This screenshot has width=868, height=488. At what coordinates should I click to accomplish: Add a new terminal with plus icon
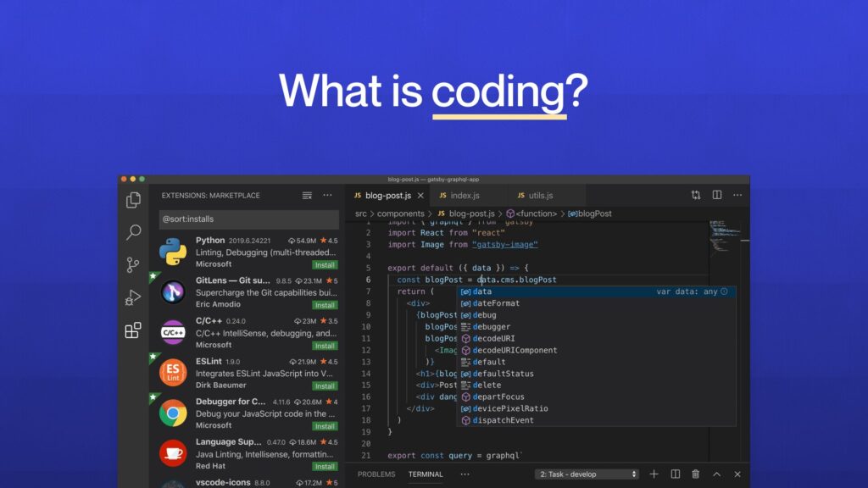(x=654, y=474)
